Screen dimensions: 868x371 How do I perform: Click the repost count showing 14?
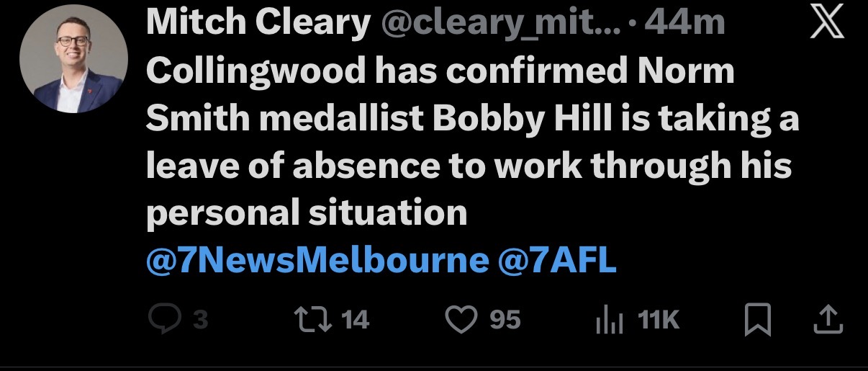pyautogui.click(x=355, y=320)
